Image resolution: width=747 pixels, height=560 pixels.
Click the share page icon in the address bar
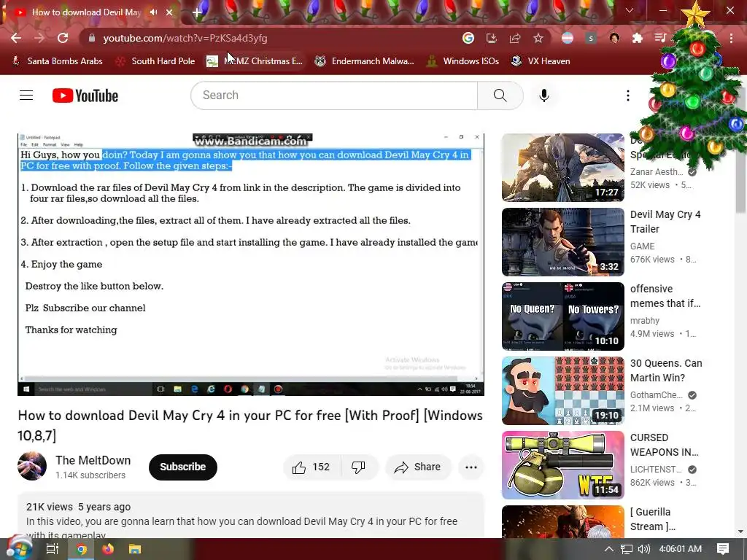pos(514,38)
